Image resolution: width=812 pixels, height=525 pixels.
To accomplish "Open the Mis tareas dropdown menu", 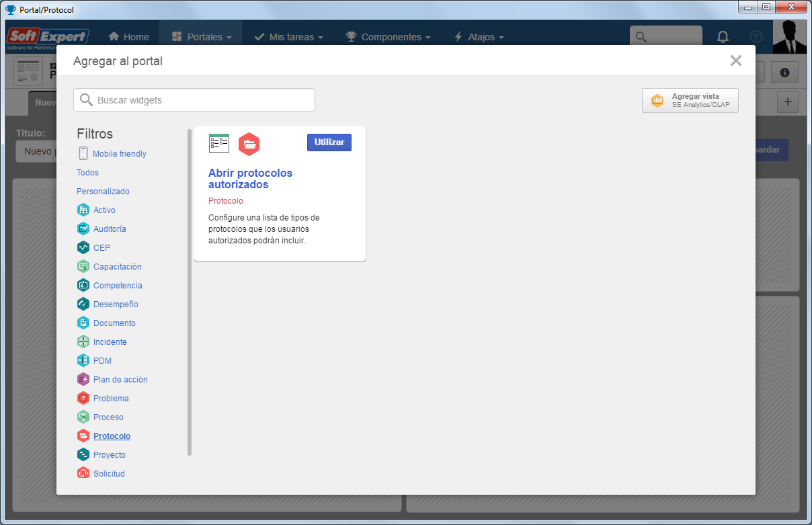I will 288,37.
